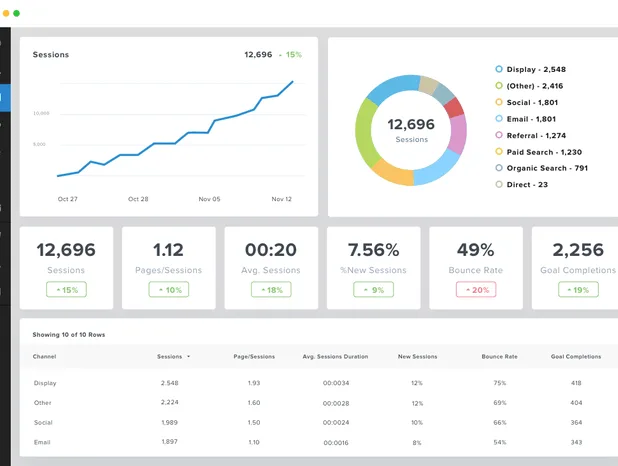
Task: Click the 343 goal completions cell
Action: pyautogui.click(x=576, y=442)
